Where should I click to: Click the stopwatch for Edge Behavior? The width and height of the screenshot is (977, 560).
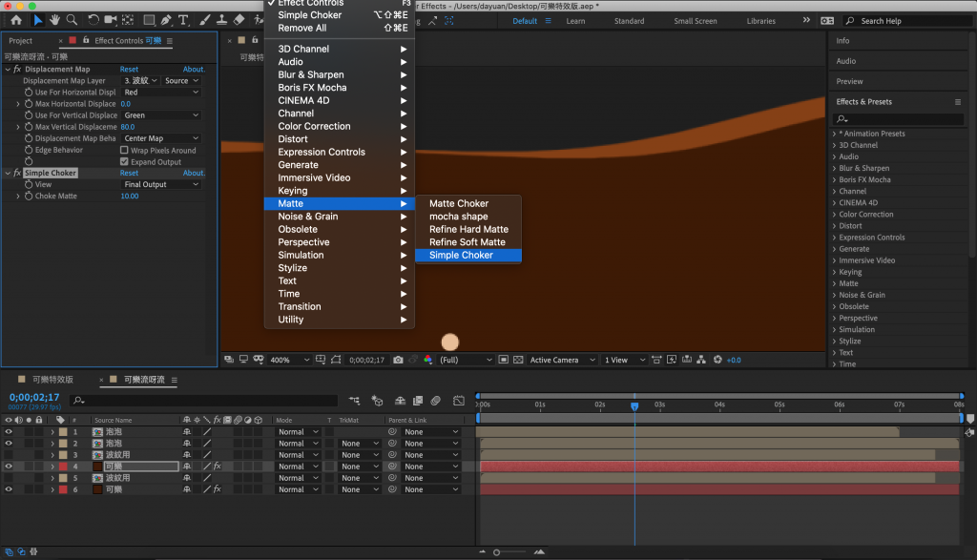click(x=29, y=150)
